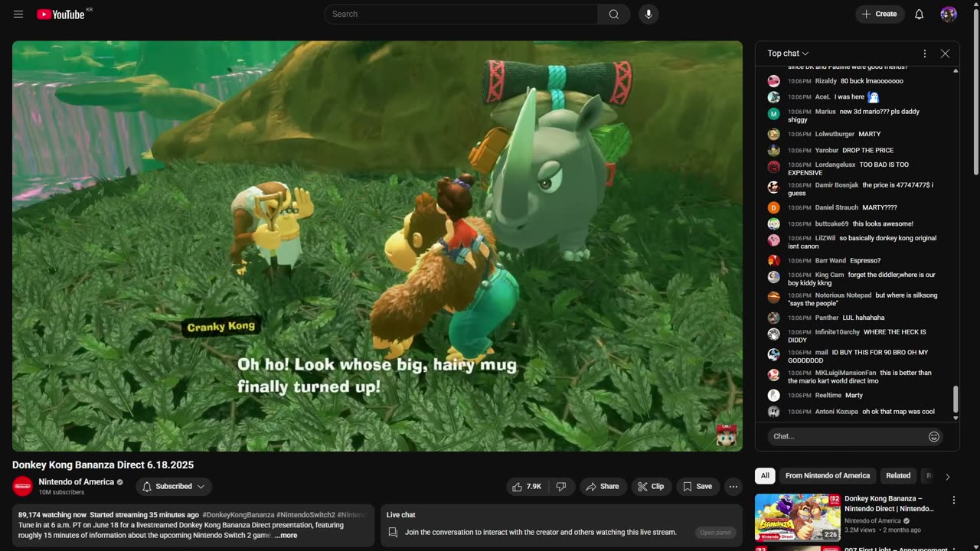The height and width of the screenshot is (551, 980).
Task: Click Antoni Kozupa's chat message
Action: pos(898,412)
